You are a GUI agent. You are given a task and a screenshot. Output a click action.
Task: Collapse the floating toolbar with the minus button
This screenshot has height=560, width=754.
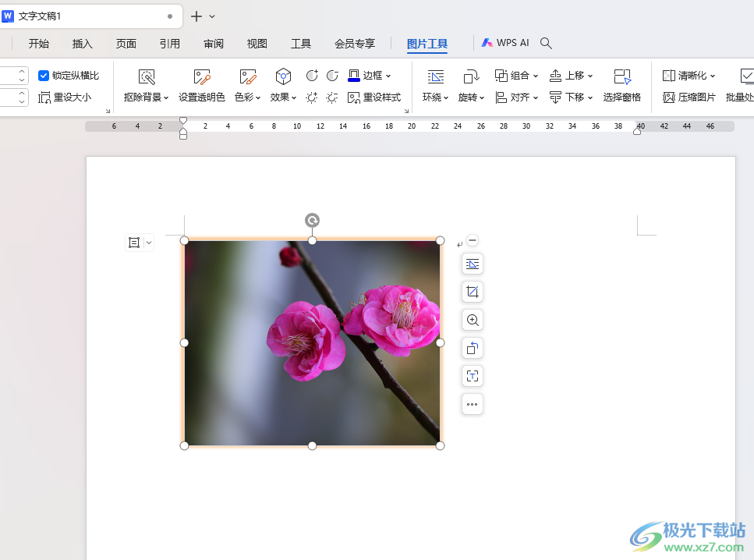point(473,240)
